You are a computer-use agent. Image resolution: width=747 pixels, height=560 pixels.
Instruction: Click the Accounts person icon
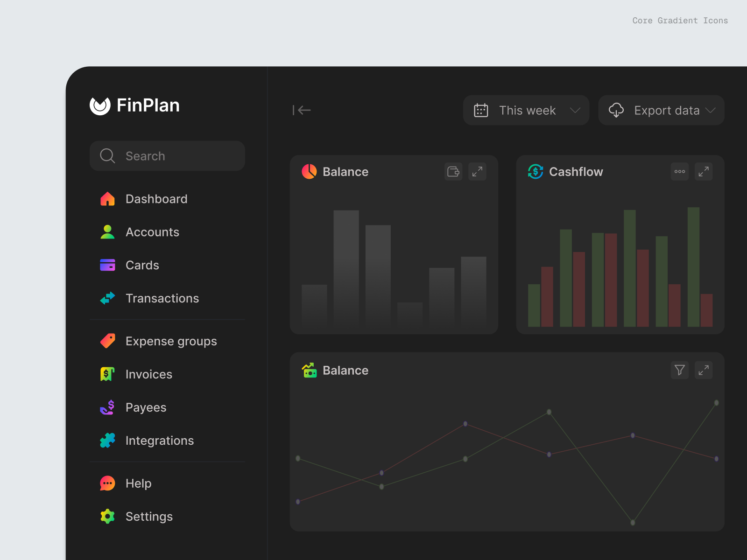107,232
